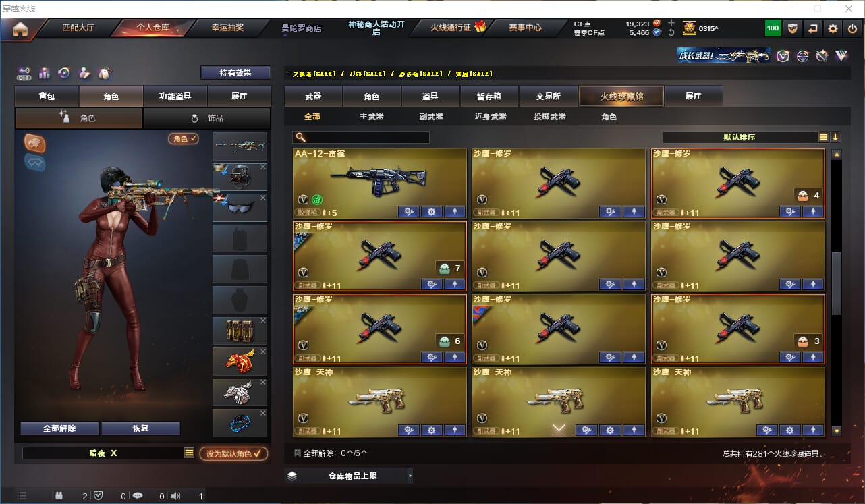Toggle the key OFF switch

[24, 73]
